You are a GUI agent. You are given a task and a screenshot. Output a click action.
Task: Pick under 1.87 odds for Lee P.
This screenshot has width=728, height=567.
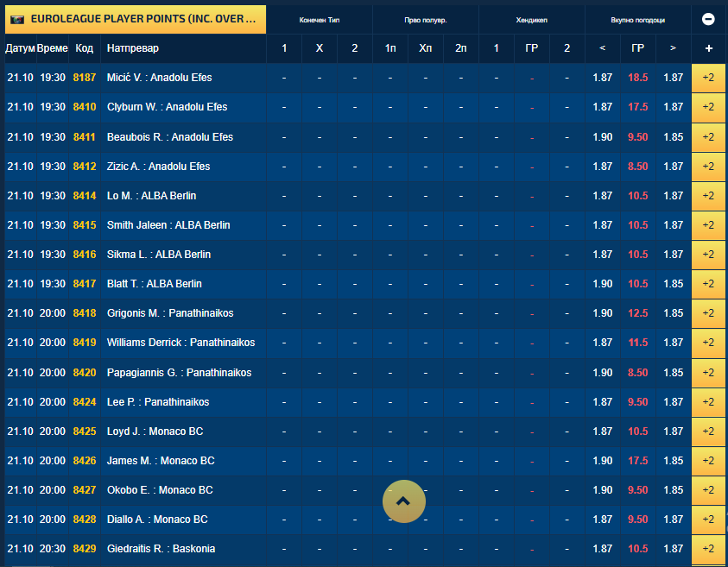point(603,402)
